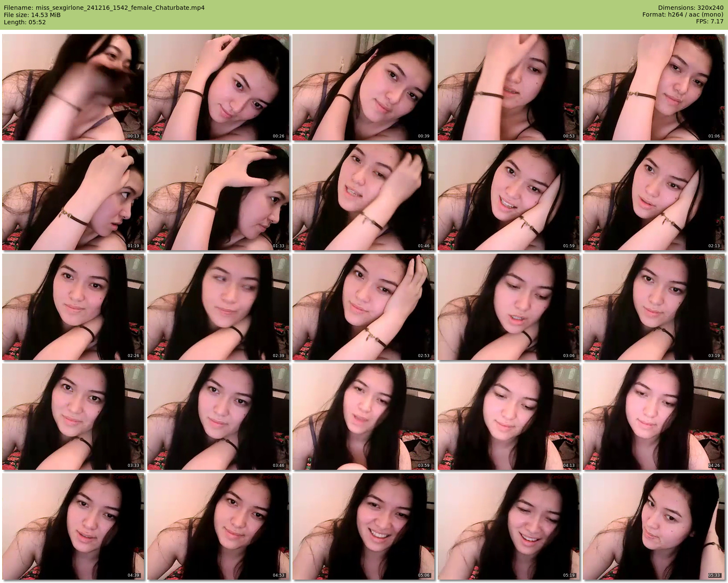Image resolution: width=728 pixels, height=583 pixels.
Task: Select the thumbnail at 03:19
Action: tap(654, 307)
